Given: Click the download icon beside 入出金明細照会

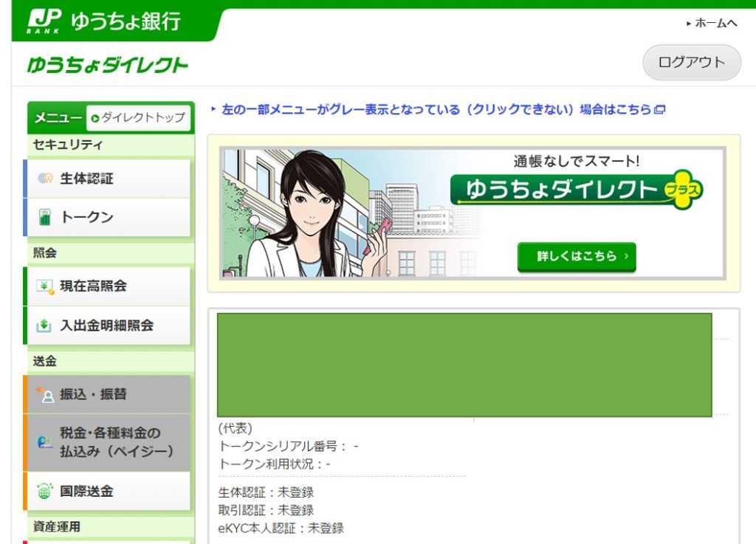Looking at the screenshot, I should pos(45,326).
